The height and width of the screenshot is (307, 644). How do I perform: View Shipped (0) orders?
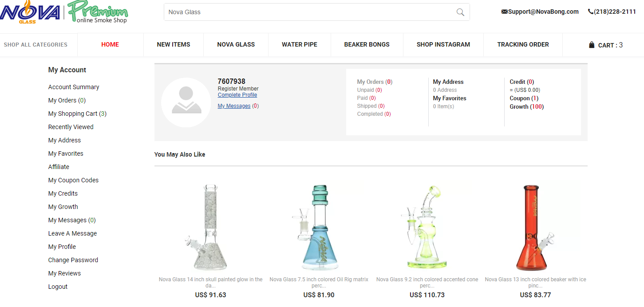coord(371,106)
